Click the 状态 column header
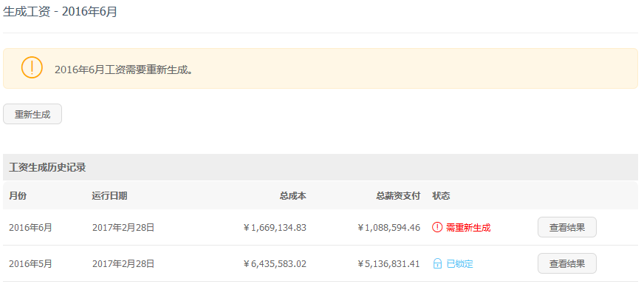644x287 pixels. tap(441, 196)
